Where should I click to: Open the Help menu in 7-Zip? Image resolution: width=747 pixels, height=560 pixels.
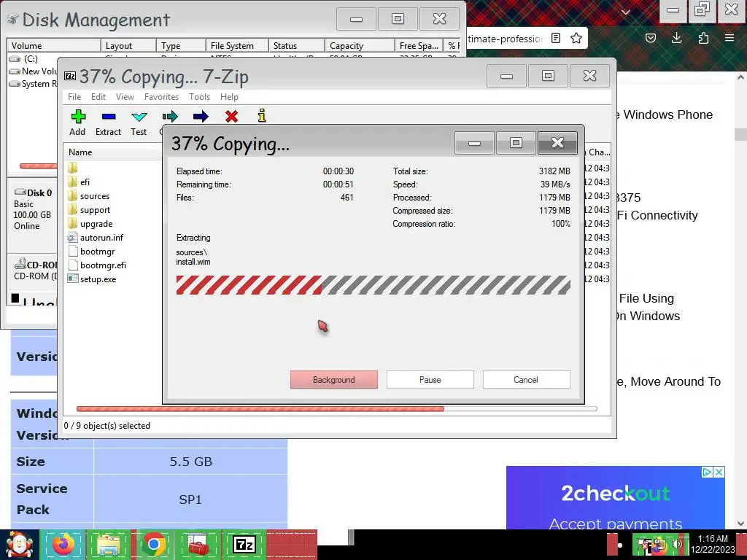229,97
